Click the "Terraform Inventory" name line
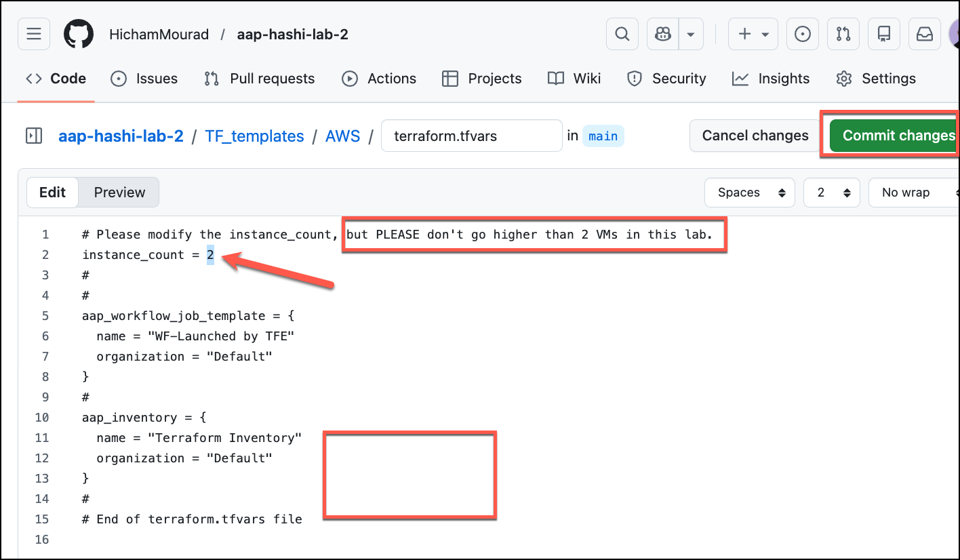The image size is (960, 560). pyautogui.click(x=199, y=438)
